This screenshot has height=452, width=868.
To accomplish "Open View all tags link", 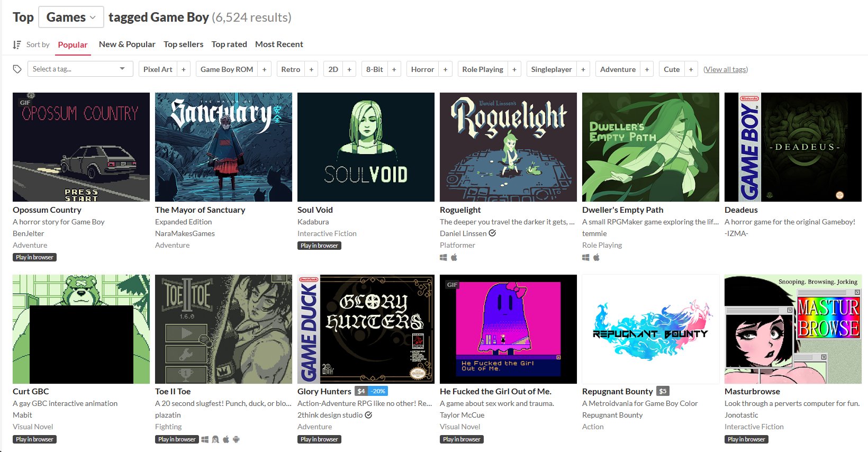I will point(726,69).
